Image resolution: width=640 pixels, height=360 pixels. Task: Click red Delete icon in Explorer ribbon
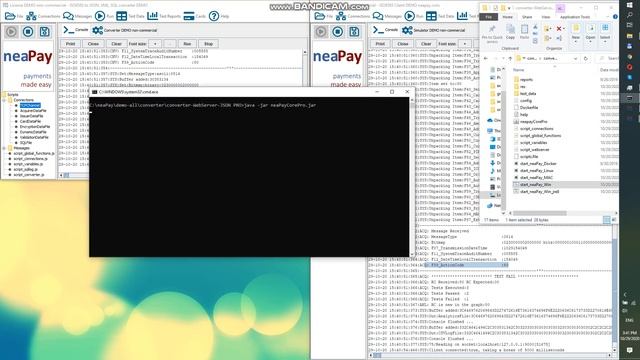[x=560, y=29]
